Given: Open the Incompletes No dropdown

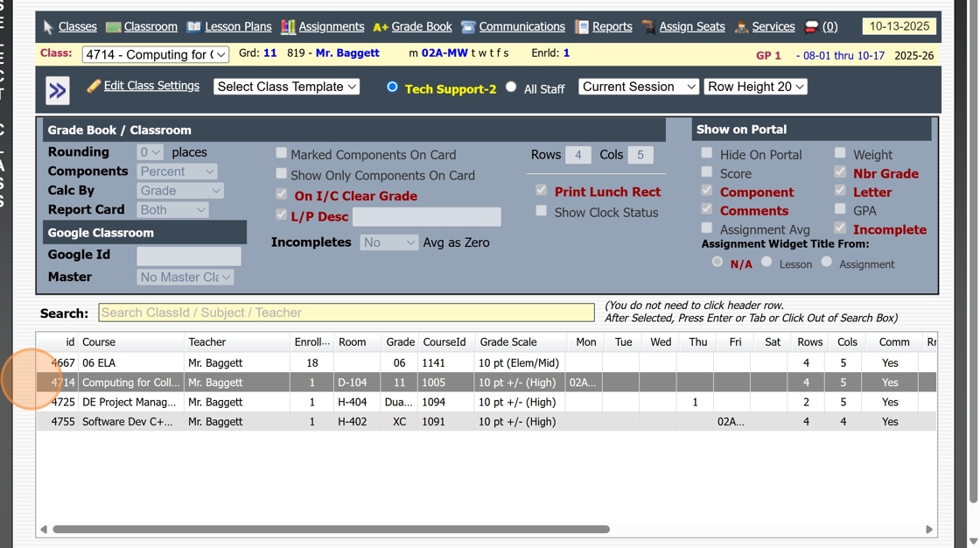Looking at the screenshot, I should click(388, 242).
